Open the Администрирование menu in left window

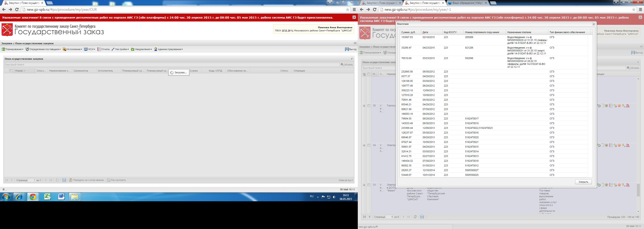click(169, 49)
